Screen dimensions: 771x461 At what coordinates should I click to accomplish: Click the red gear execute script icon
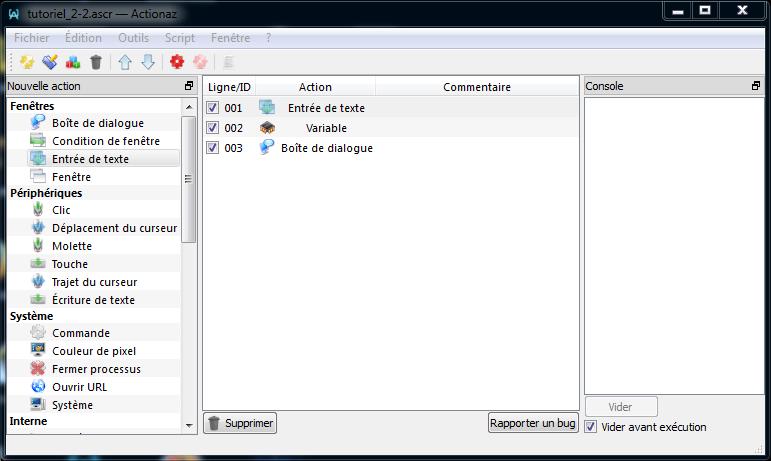pyautogui.click(x=177, y=62)
